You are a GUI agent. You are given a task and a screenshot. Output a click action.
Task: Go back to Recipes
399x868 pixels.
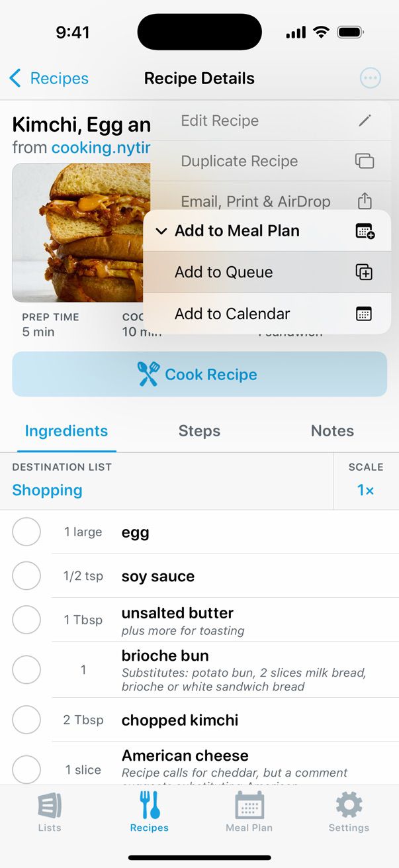click(49, 78)
